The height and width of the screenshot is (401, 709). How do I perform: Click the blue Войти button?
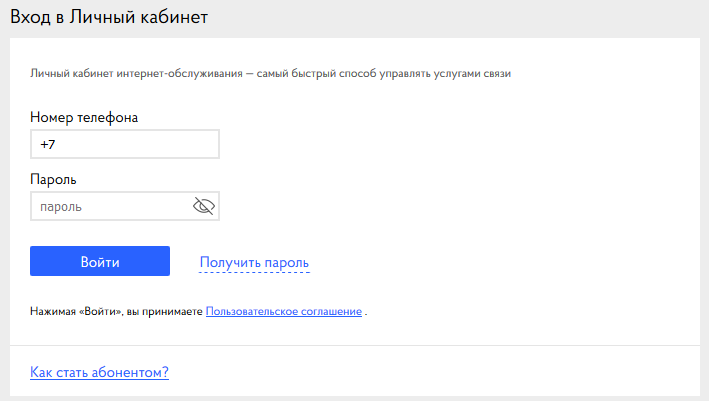click(100, 261)
